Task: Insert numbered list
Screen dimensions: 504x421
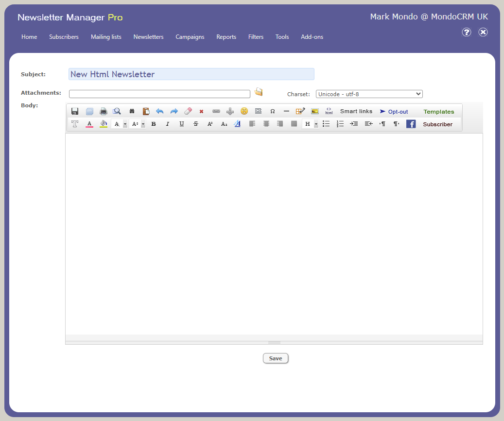Action: [x=340, y=124]
